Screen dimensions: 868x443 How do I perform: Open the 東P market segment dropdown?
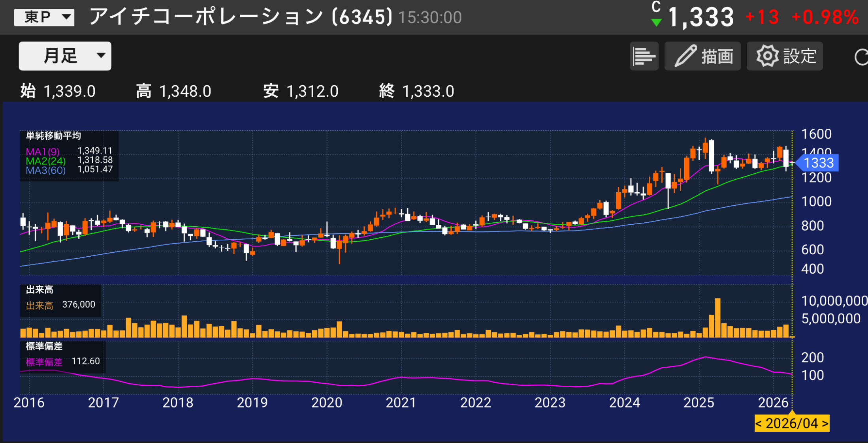coord(44,17)
